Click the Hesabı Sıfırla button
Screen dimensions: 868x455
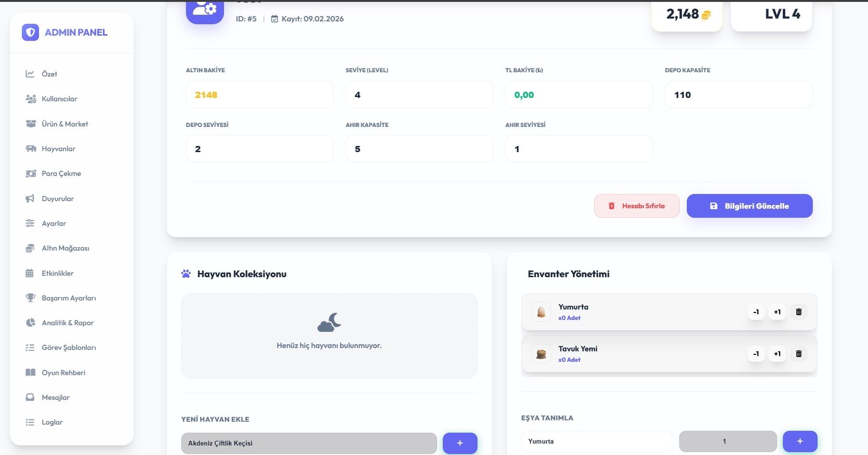(636, 206)
